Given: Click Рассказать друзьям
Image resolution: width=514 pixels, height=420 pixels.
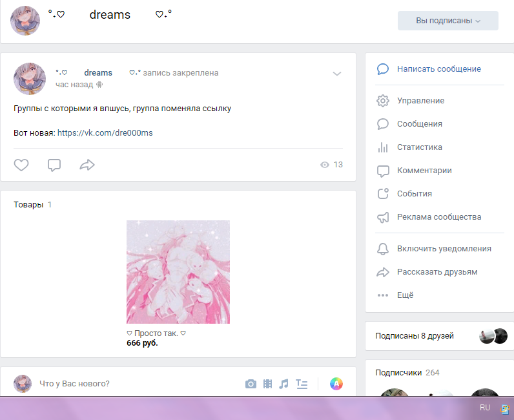Looking at the screenshot, I should tap(437, 272).
